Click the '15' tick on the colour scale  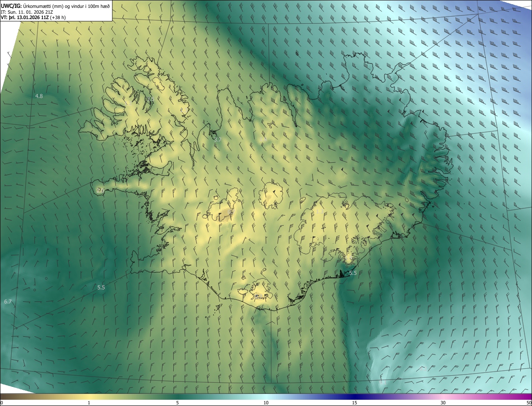(355, 403)
